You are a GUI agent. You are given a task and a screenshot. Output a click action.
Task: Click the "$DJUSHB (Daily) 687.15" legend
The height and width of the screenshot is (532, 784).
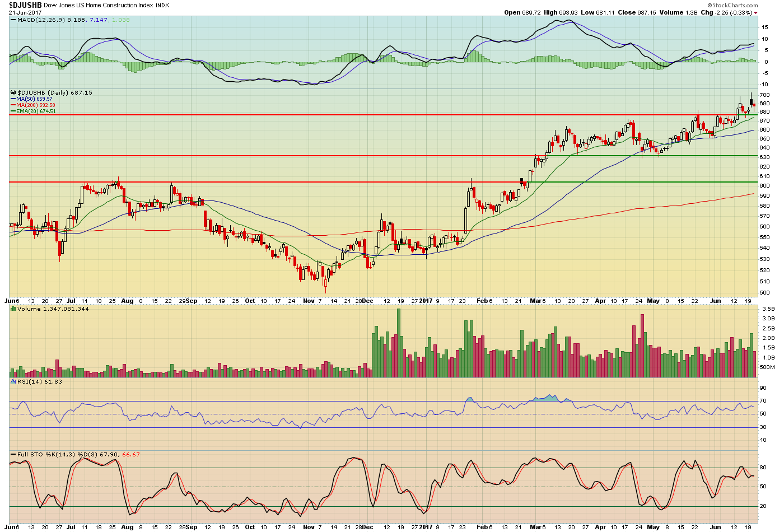click(55, 92)
